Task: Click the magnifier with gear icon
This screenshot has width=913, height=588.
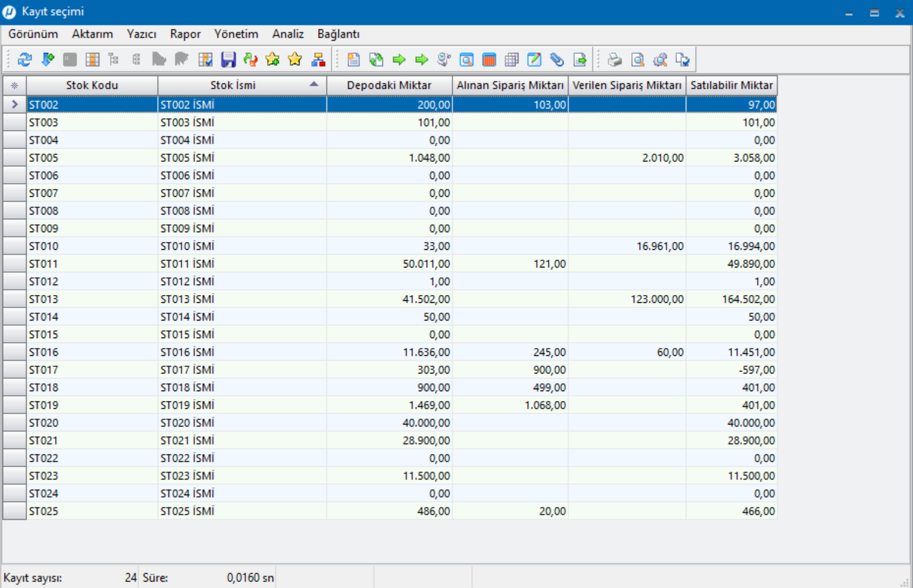Action: pos(660,60)
